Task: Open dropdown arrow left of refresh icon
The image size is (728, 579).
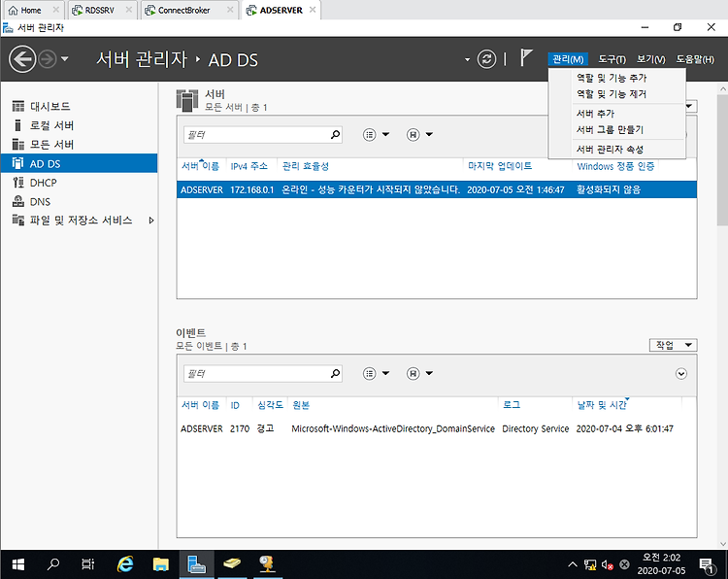Action: (x=467, y=59)
